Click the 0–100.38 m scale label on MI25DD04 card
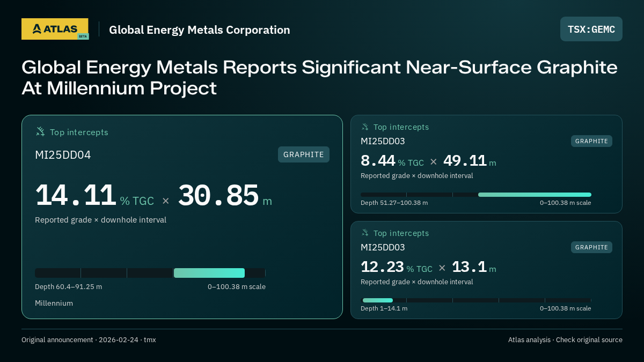The height and width of the screenshot is (362, 644). click(237, 287)
